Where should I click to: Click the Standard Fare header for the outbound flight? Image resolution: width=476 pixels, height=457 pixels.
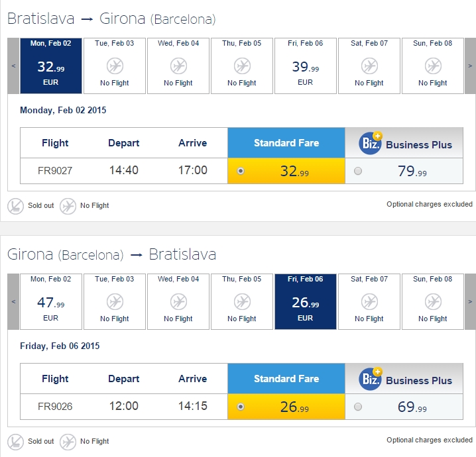[x=286, y=143]
